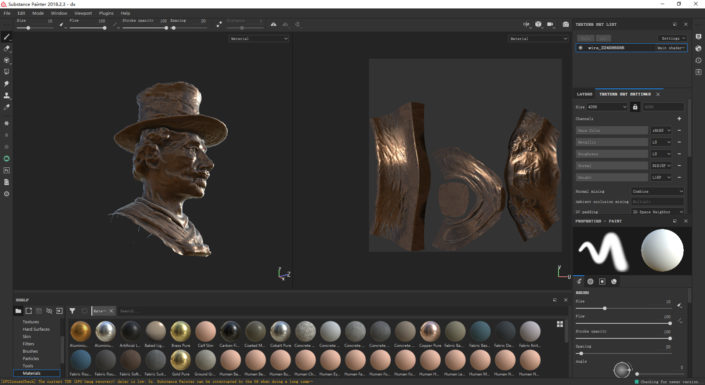
Task: Switch to the Layers tab
Action: (585, 94)
